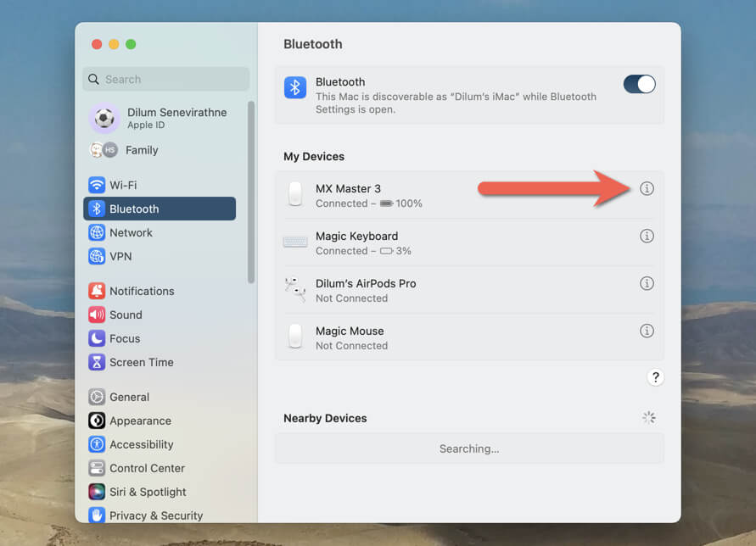This screenshot has width=756, height=546.
Task: Click MX Master 3 100% battery status
Action: (401, 203)
